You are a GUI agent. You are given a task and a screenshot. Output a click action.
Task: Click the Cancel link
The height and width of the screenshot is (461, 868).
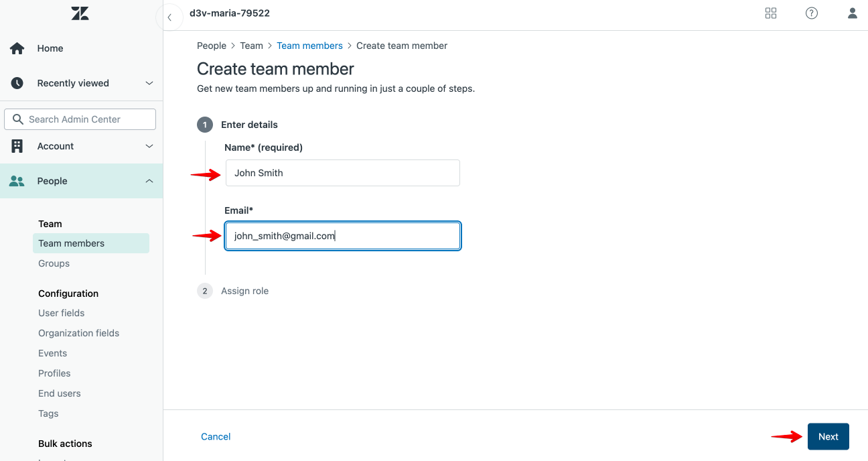(216, 436)
